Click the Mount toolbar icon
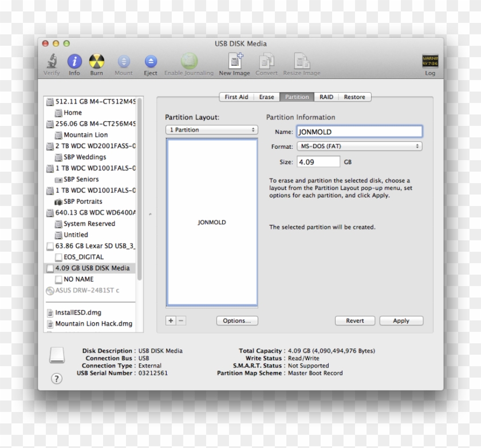The image size is (481, 448). tap(123, 61)
